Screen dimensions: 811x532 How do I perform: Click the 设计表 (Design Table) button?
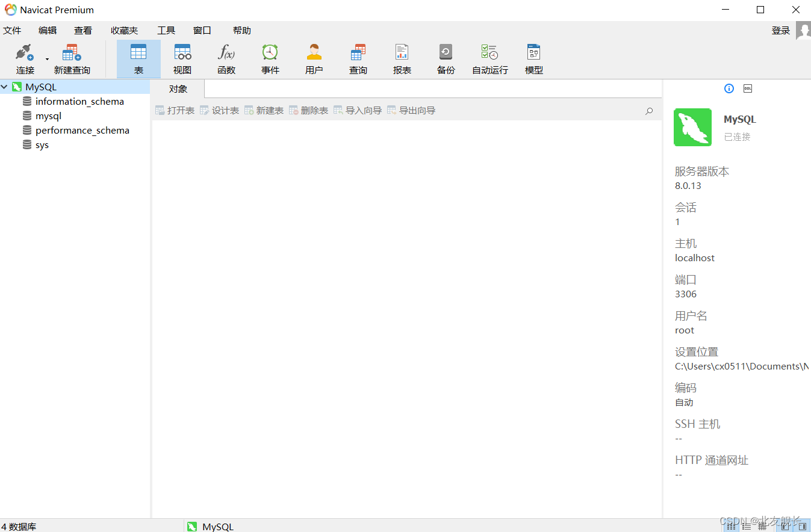tap(219, 111)
